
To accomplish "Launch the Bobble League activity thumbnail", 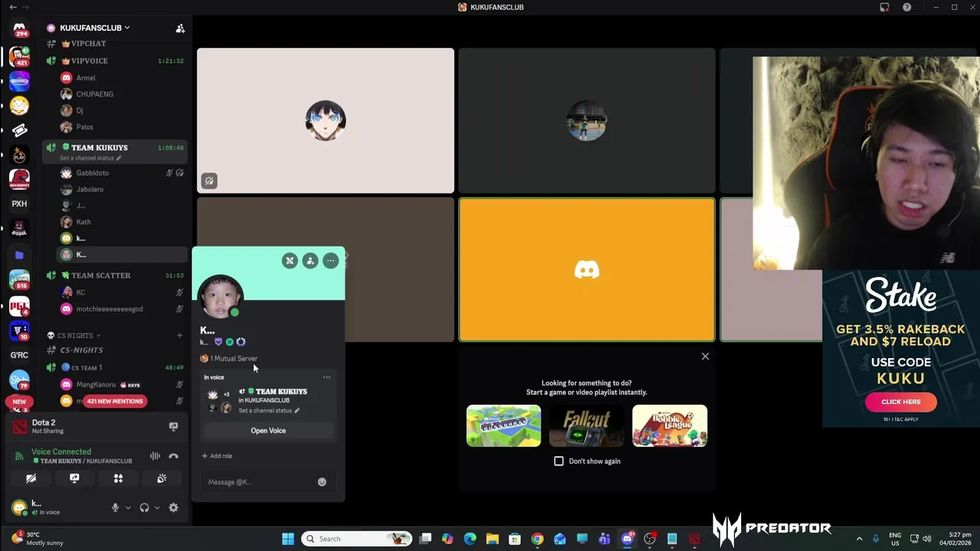I will click(670, 426).
